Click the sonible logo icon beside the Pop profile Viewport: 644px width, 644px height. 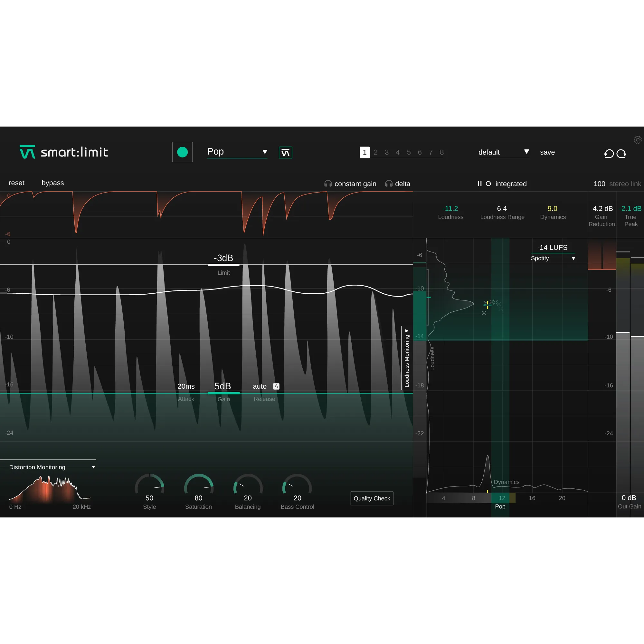coord(285,152)
